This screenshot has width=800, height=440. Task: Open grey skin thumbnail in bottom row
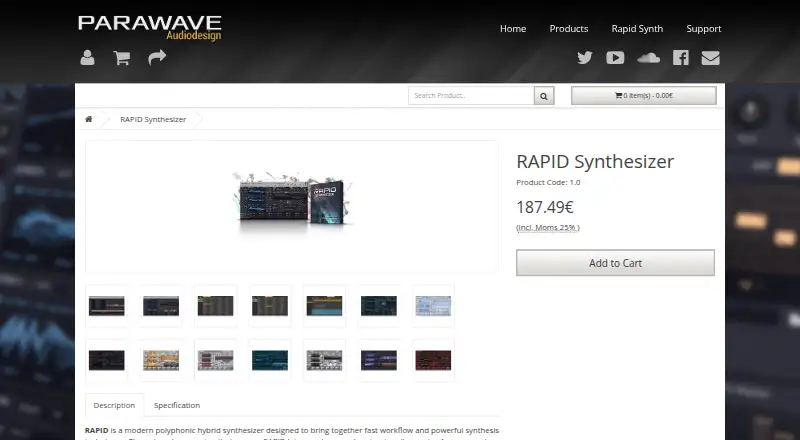click(x=324, y=360)
